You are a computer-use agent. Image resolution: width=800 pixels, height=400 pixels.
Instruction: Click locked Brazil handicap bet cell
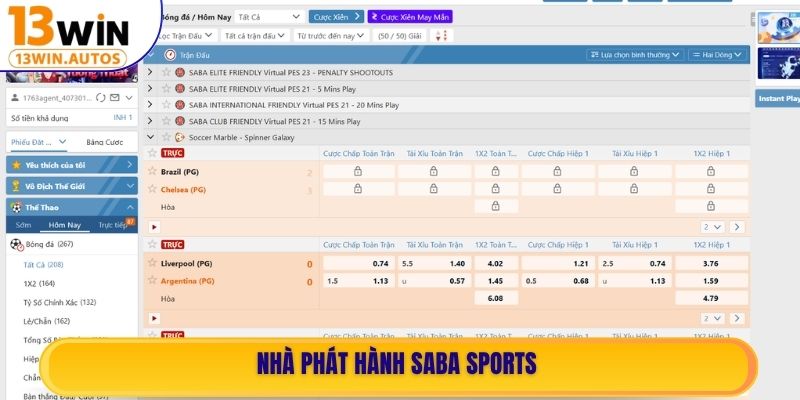[359, 171]
